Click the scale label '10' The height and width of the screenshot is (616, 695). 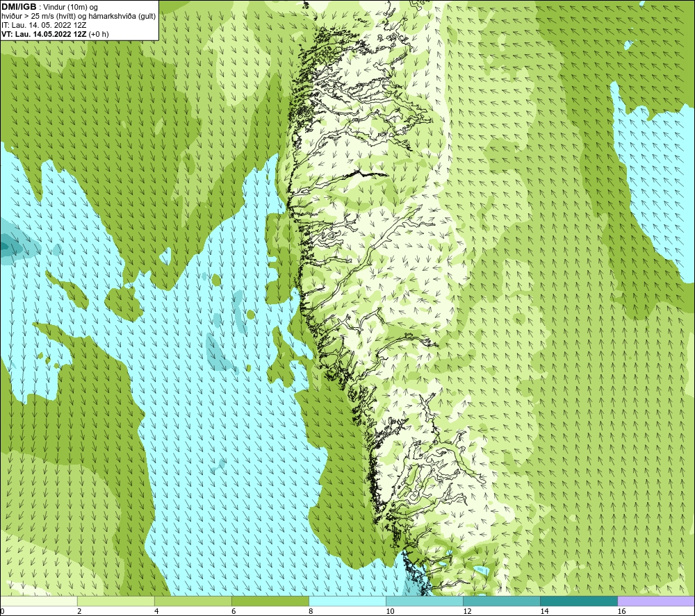pos(390,612)
